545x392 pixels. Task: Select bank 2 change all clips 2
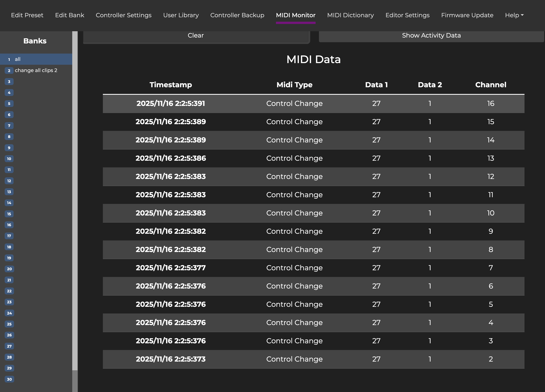36,70
